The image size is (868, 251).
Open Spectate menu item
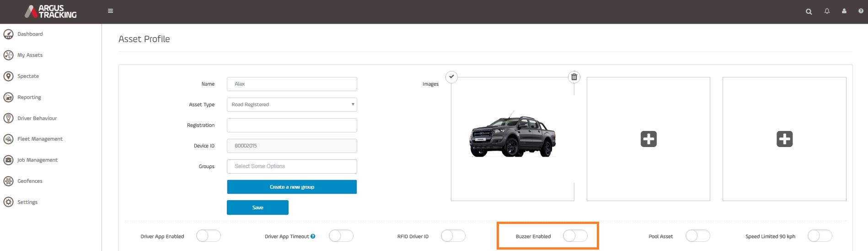click(x=28, y=76)
